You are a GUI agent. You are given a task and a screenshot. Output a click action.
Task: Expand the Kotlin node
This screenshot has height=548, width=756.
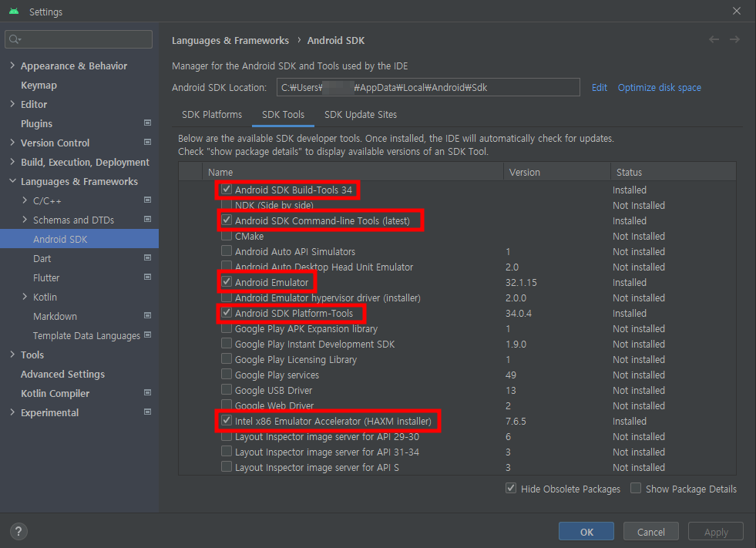(x=25, y=297)
